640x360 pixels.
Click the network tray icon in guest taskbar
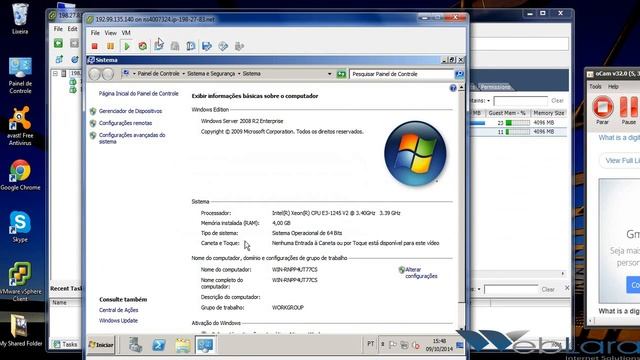[x=404, y=345]
